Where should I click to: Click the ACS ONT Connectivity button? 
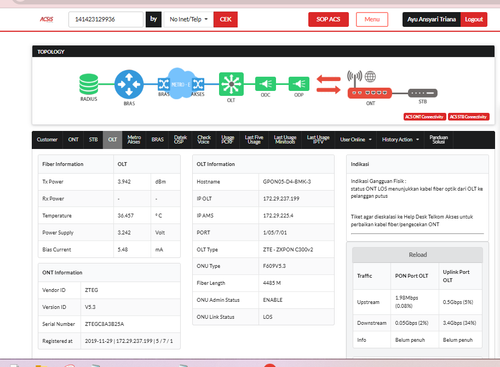[424, 117]
